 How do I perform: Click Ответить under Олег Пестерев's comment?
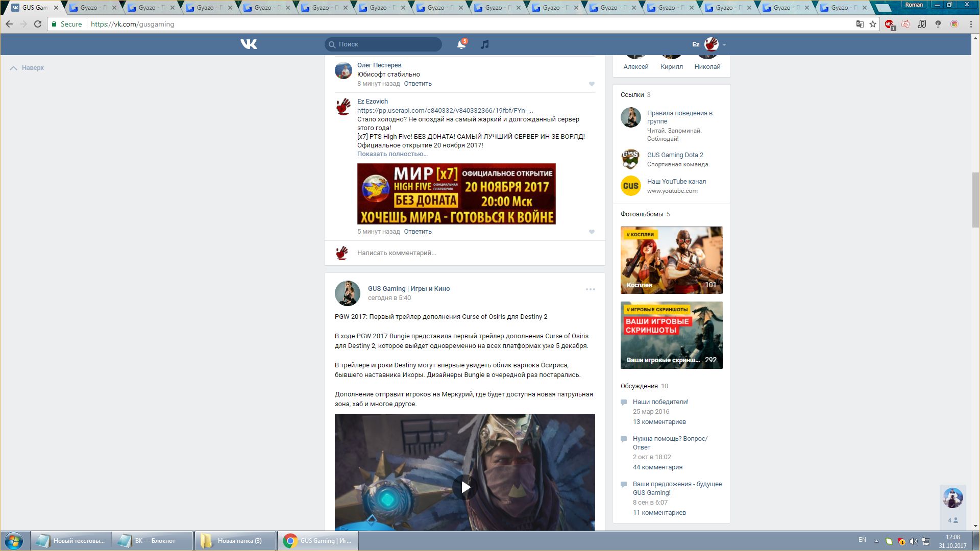[418, 84]
